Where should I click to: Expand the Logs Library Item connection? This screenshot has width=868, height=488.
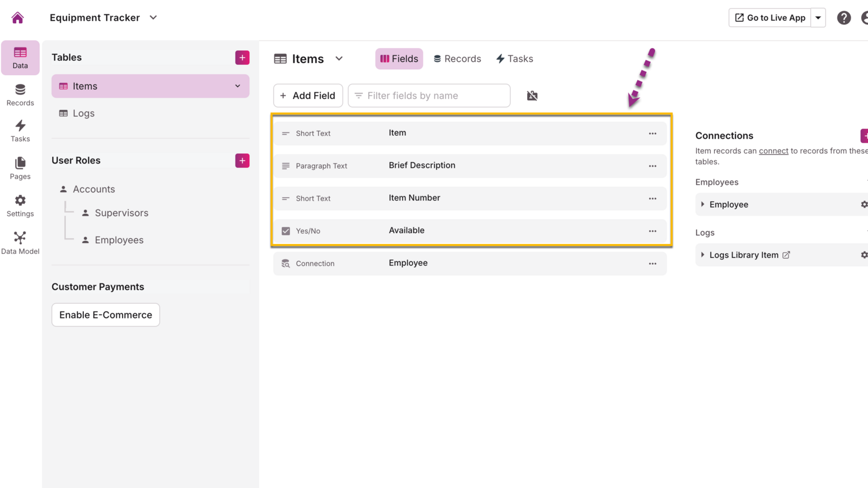click(703, 255)
